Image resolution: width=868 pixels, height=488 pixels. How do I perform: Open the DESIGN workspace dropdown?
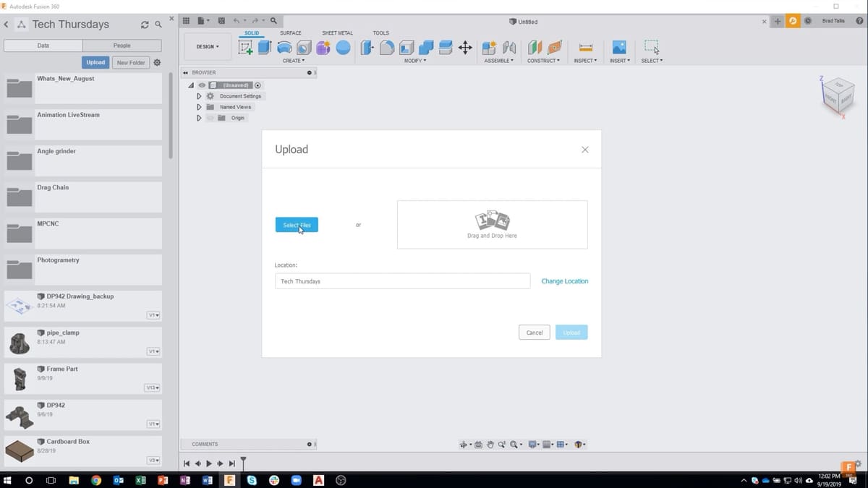208,46
